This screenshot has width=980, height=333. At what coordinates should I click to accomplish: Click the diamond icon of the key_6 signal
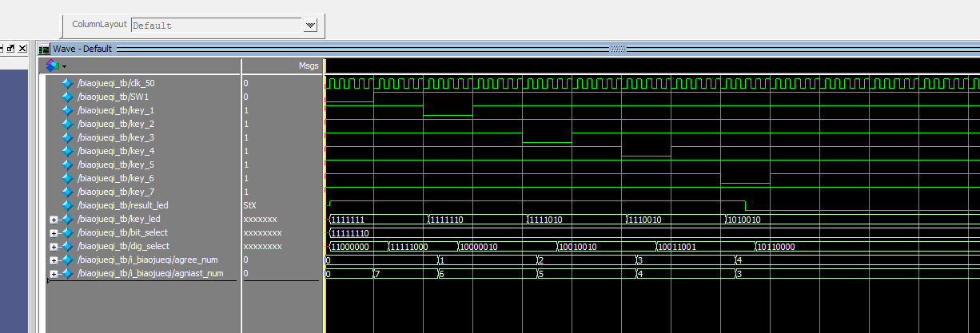pyautogui.click(x=67, y=178)
